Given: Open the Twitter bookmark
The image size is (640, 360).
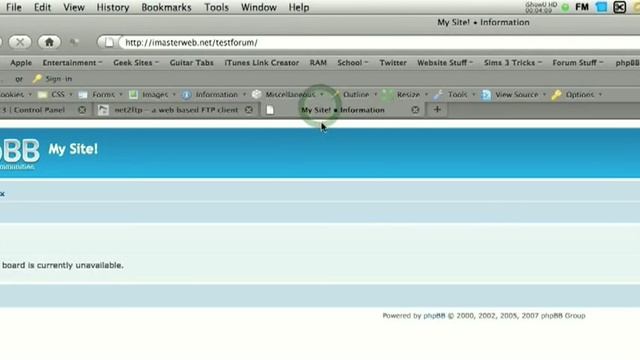Looking at the screenshot, I should coord(393,63).
